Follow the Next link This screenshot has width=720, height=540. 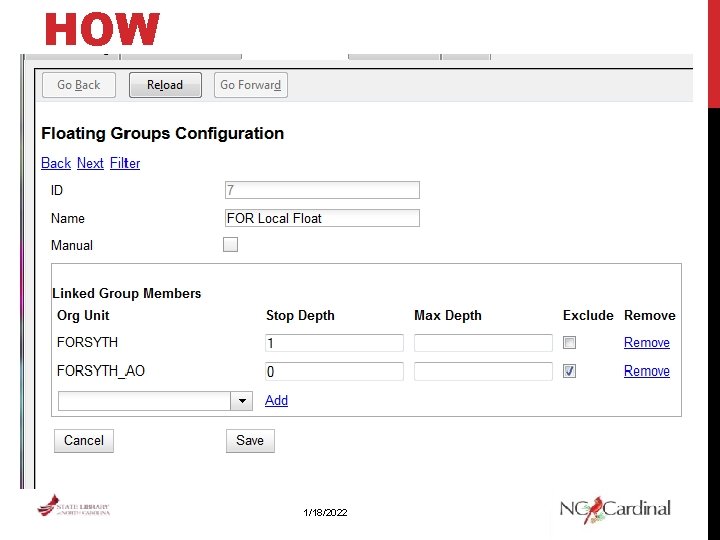(x=90, y=163)
